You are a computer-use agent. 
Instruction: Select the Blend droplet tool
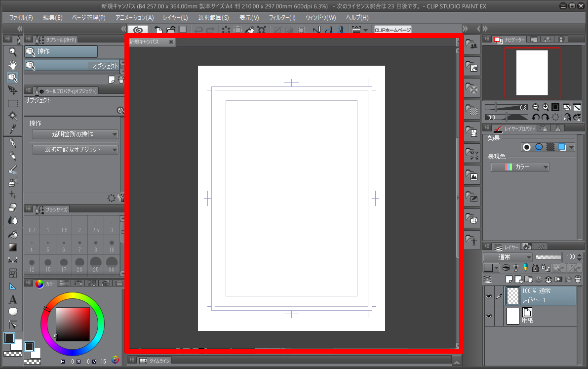pos(13,220)
